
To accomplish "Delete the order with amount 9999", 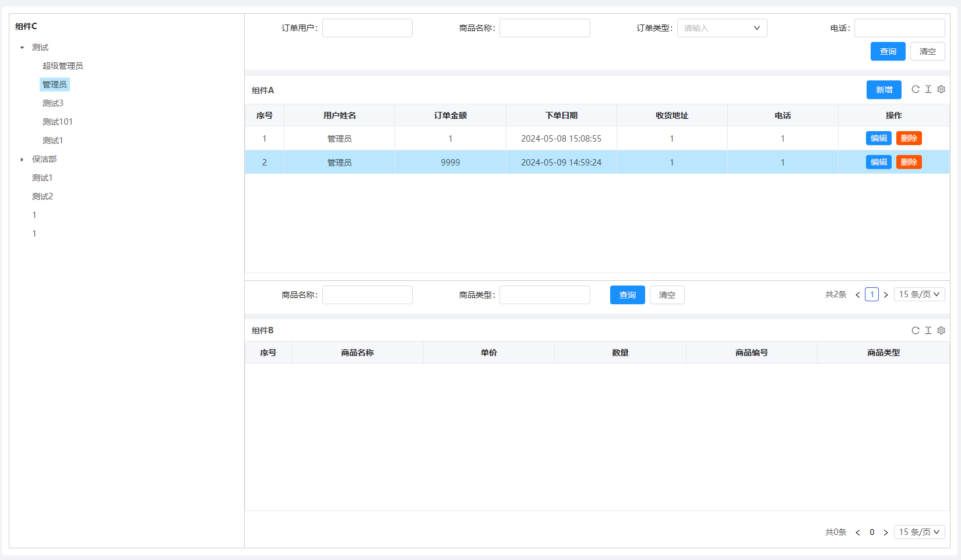I will coord(909,162).
